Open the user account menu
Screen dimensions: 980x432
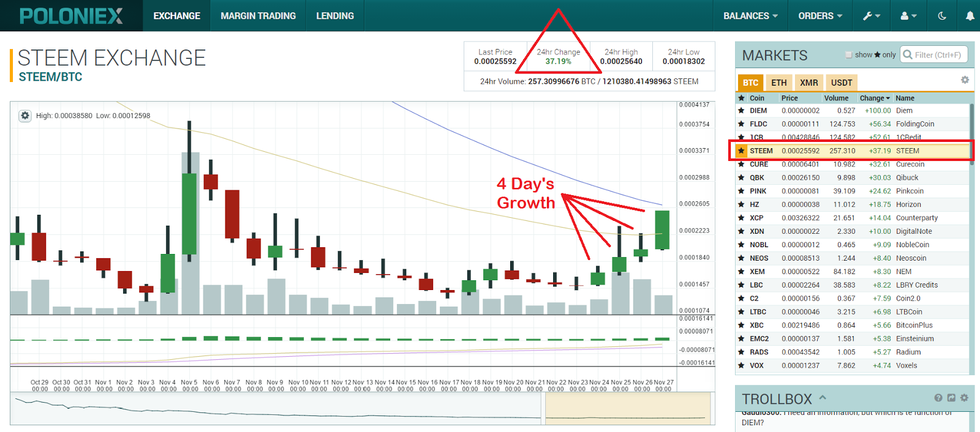click(x=908, y=16)
